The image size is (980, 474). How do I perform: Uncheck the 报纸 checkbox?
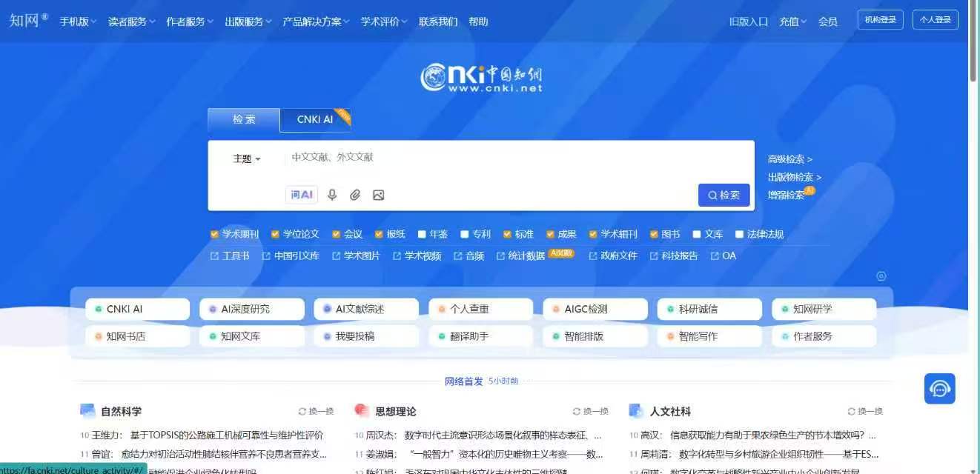coord(379,234)
